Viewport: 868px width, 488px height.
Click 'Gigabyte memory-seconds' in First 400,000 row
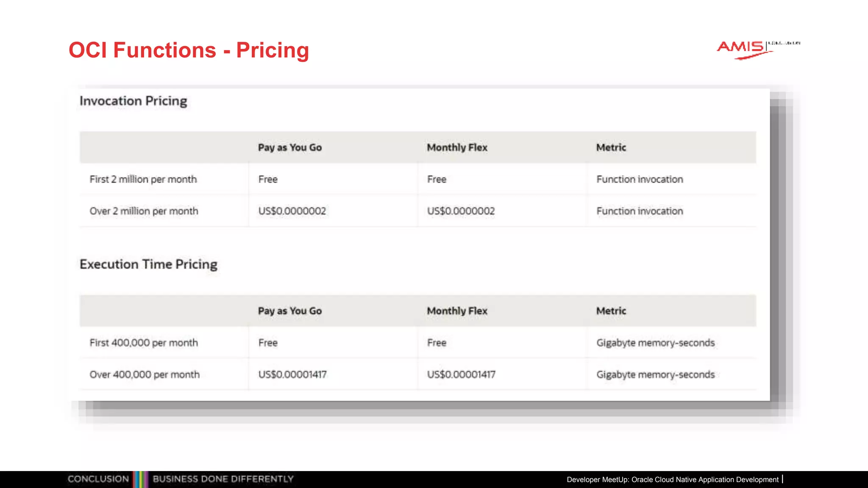(x=655, y=343)
